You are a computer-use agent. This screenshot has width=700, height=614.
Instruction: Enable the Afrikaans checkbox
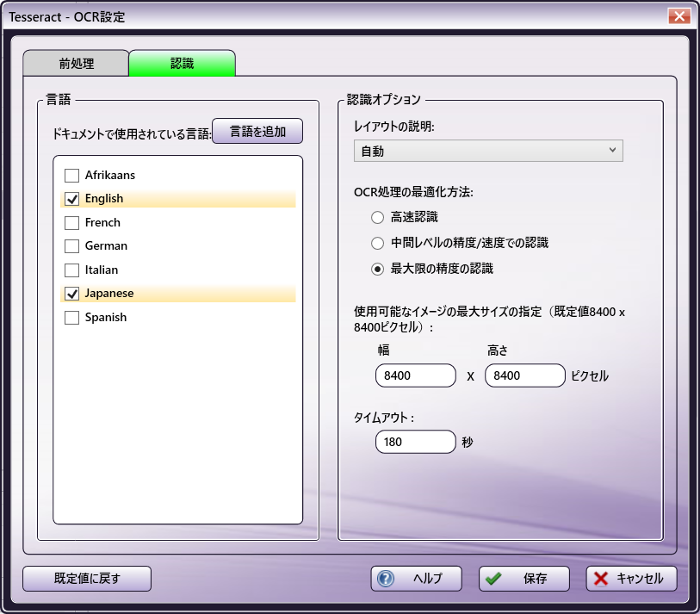click(x=71, y=176)
